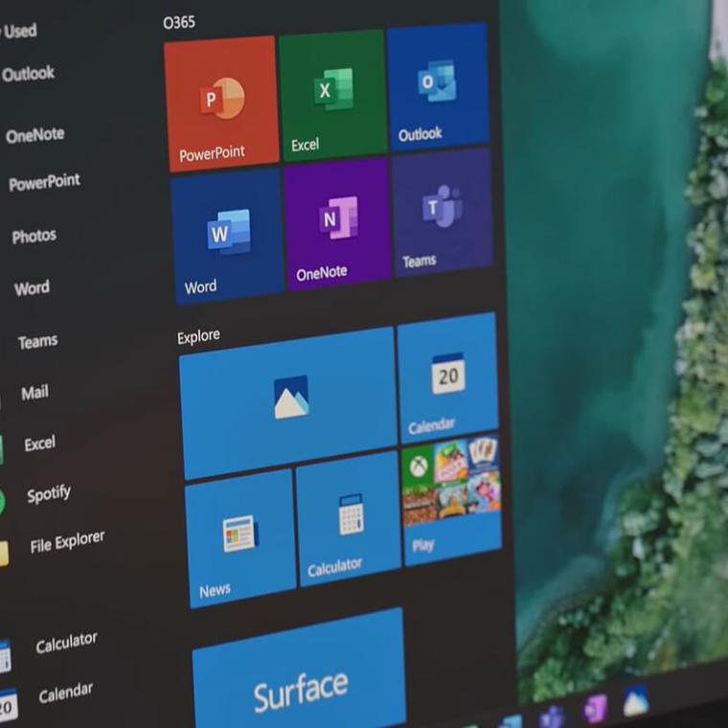Launch Teams from its tile
The height and width of the screenshot is (728, 728).
(x=442, y=213)
